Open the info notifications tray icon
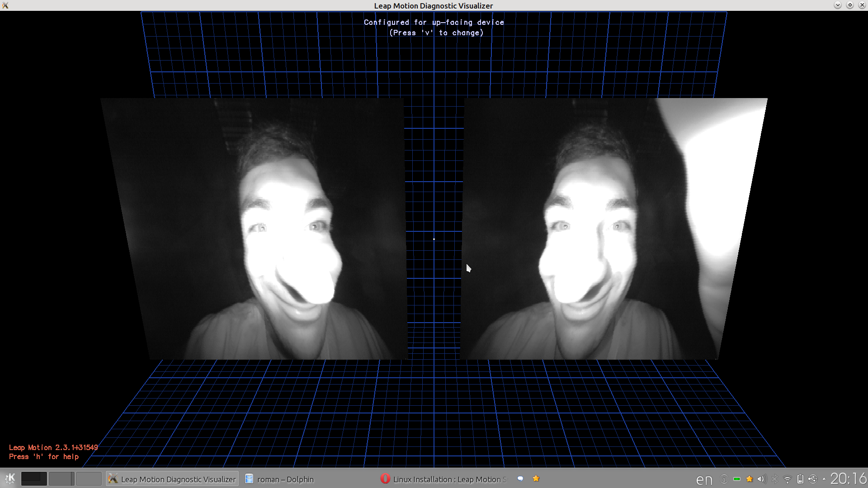Image resolution: width=868 pixels, height=488 pixels. 724,479
